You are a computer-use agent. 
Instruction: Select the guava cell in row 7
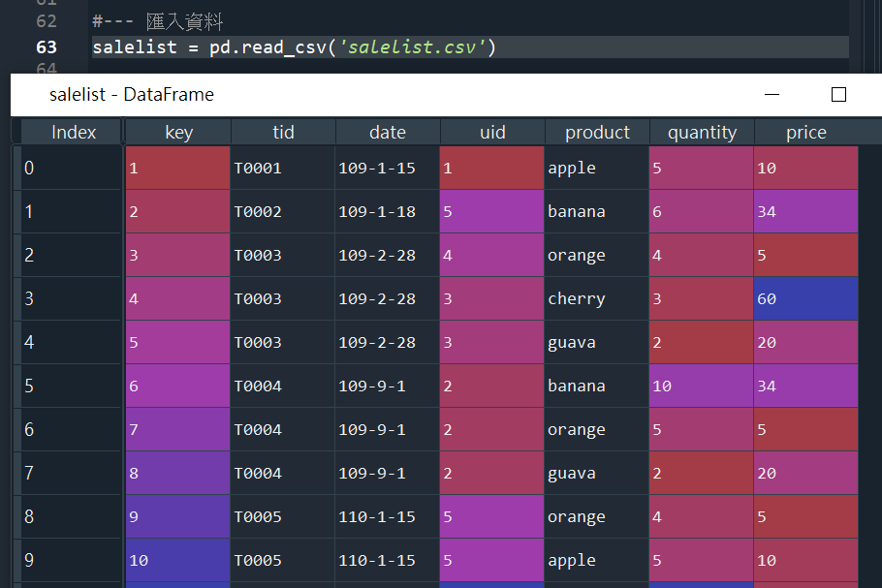click(596, 473)
